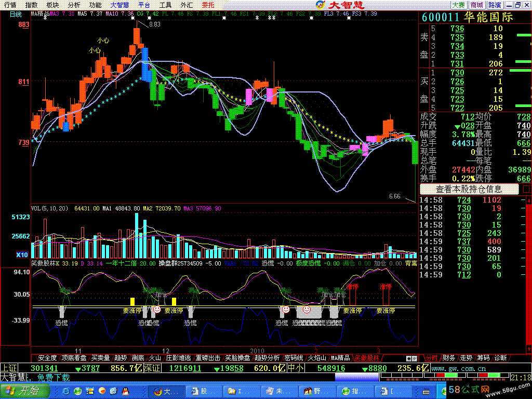532x399 pixels.
Task: Click the 深证 index label in the status bar
Action: pyautogui.click(x=152, y=368)
